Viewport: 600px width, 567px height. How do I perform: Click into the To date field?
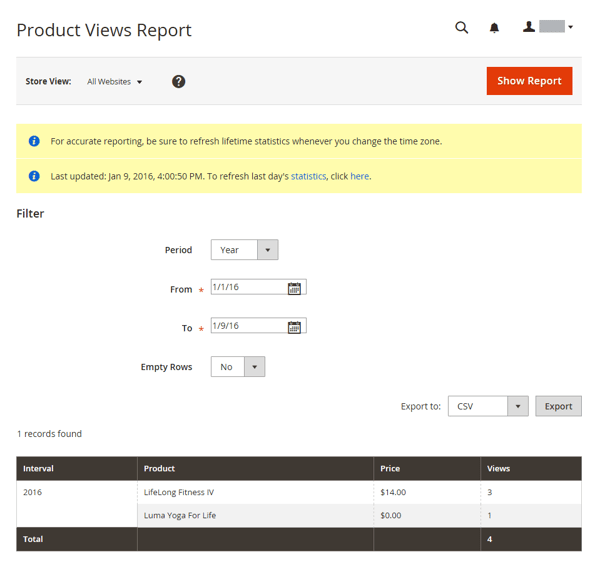(x=248, y=326)
